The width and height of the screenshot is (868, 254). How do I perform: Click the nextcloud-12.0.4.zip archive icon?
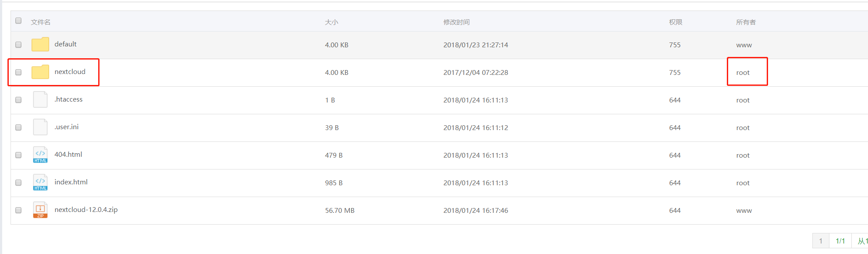coord(40,210)
